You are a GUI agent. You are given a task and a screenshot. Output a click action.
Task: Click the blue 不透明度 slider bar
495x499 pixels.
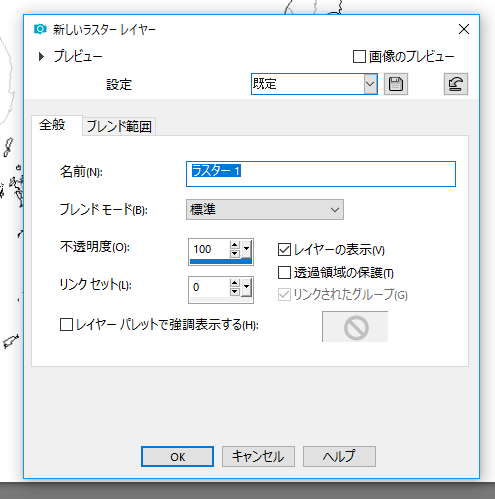[x=221, y=262]
